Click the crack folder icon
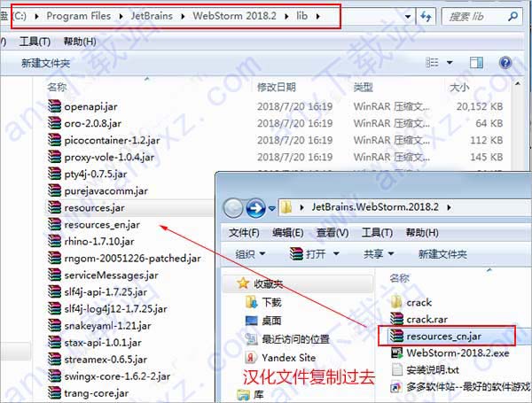Viewport: 532px width, 403px height. (396, 302)
